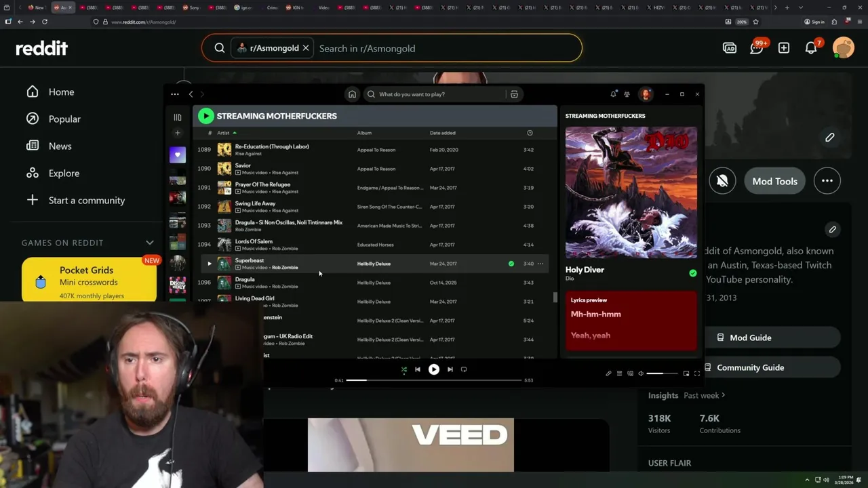Select track Re-Education (Through Labor)

272,146
